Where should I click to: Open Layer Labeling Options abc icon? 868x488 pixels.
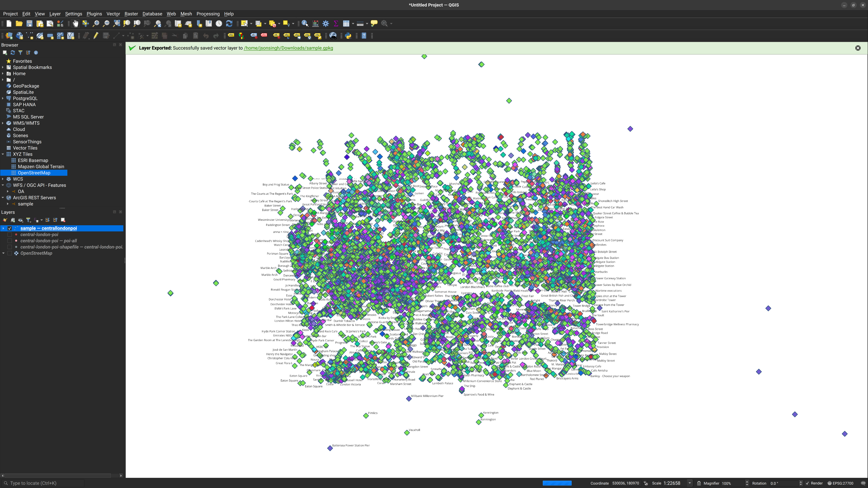click(231, 35)
